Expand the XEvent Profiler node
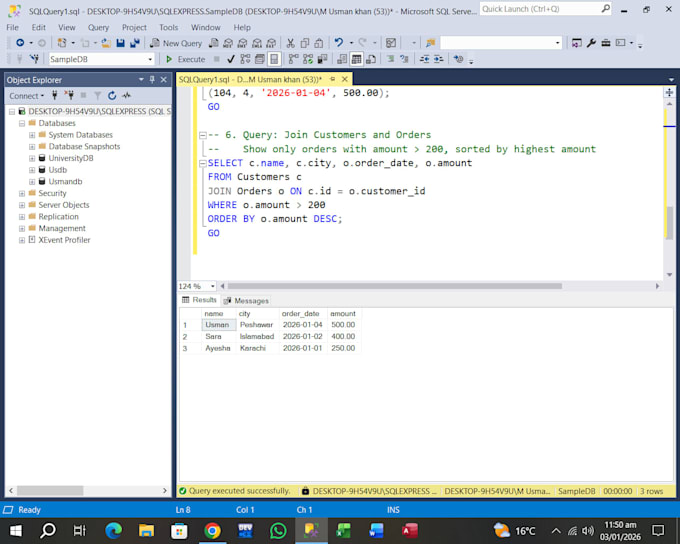Screen dimensions: 680x544 (x=22, y=240)
